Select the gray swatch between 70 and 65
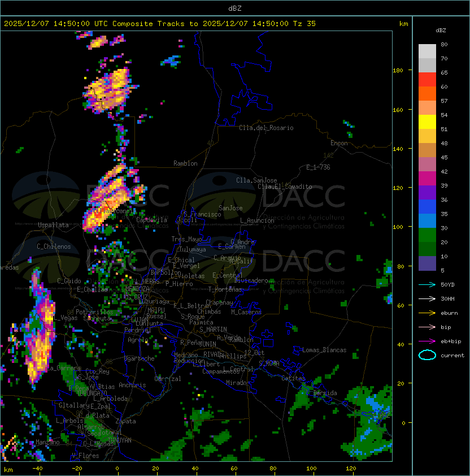Screen dimensions: 470x476 point(427,65)
